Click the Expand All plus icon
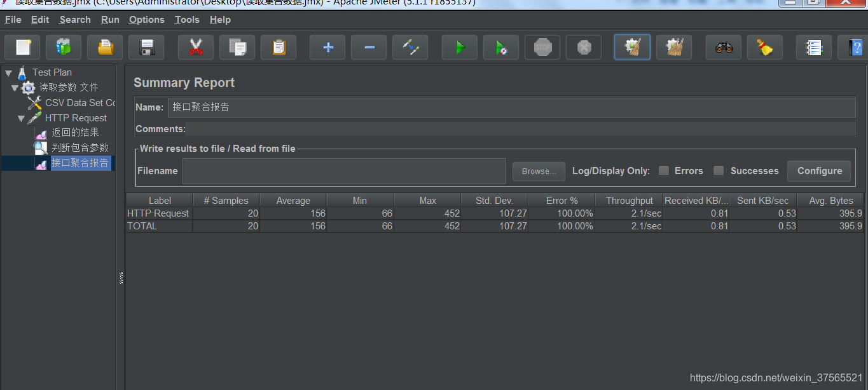The height and width of the screenshot is (390, 868). (x=327, y=47)
